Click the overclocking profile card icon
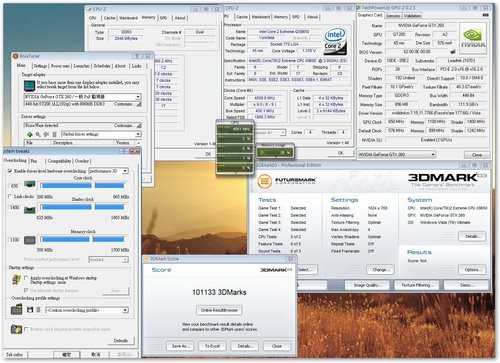The height and width of the screenshot is (363, 500). click(16, 310)
